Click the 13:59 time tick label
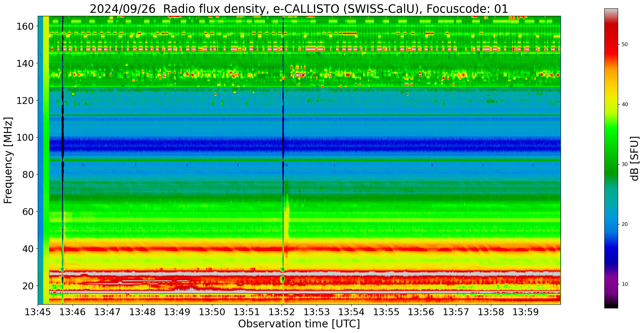 click(x=526, y=312)
